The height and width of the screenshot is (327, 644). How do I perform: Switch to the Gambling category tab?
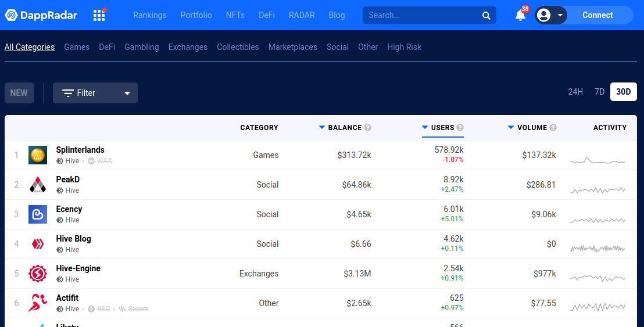point(142,47)
